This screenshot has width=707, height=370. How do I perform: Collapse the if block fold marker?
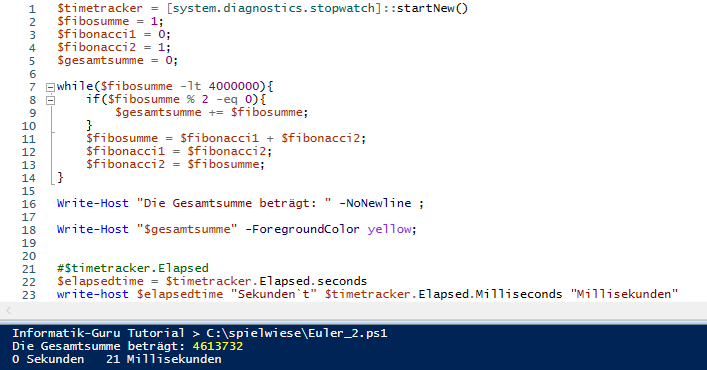50,100
